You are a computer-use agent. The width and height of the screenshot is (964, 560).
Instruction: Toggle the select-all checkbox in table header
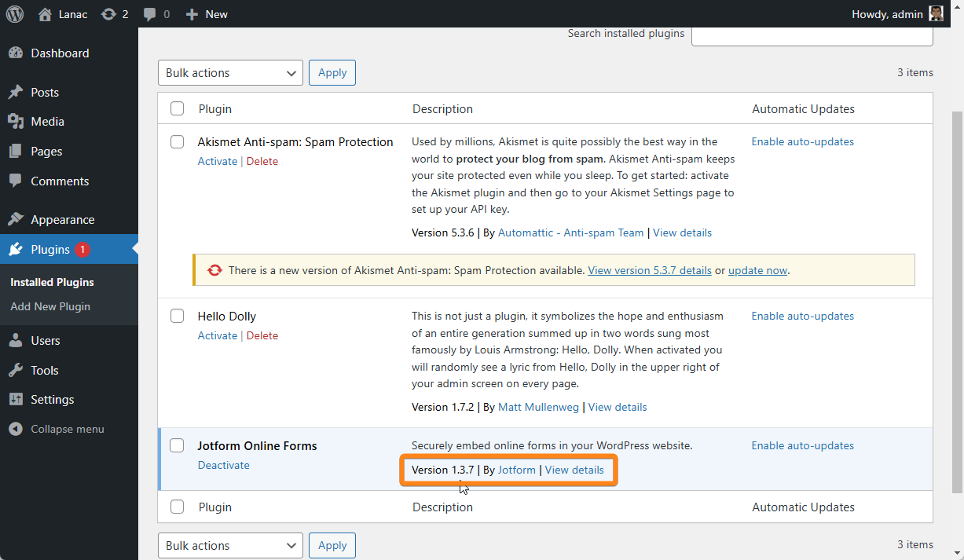(x=178, y=109)
